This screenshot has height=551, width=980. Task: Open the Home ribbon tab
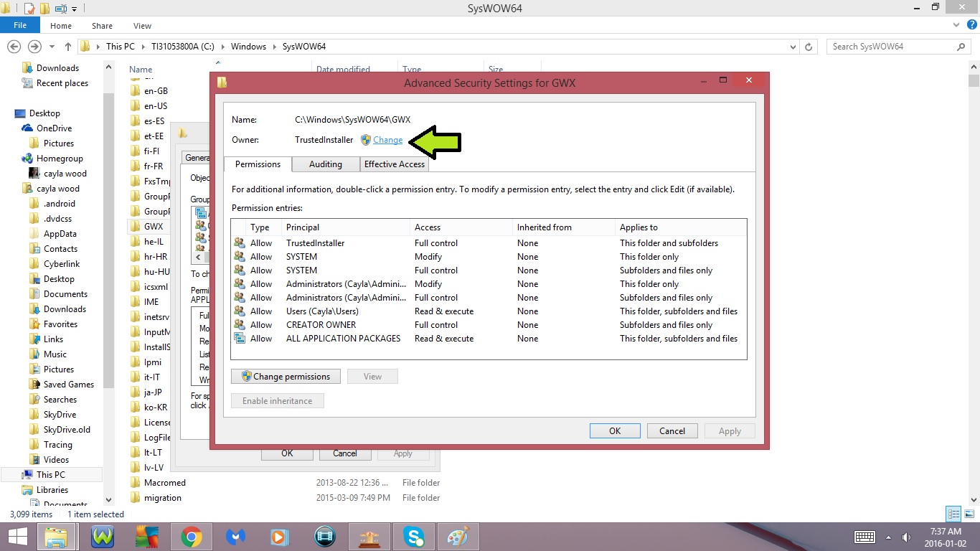61,26
